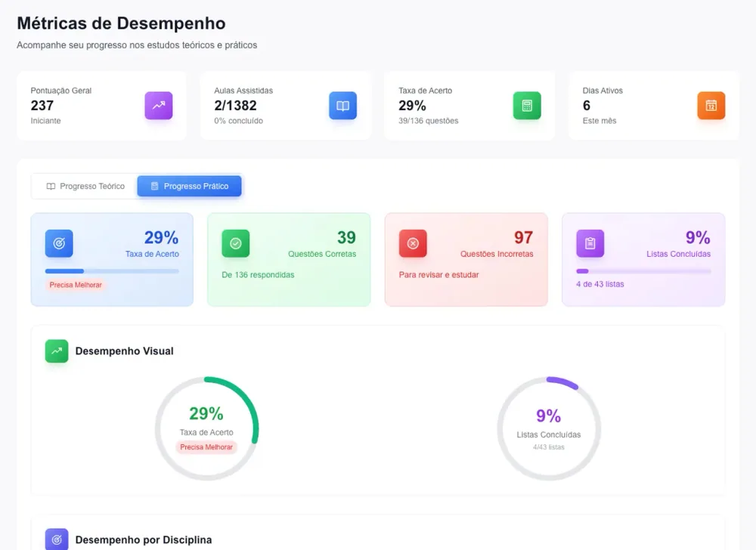Click the green chart icon beside Desempenho Visual
This screenshot has height=550, width=756.
(57, 351)
